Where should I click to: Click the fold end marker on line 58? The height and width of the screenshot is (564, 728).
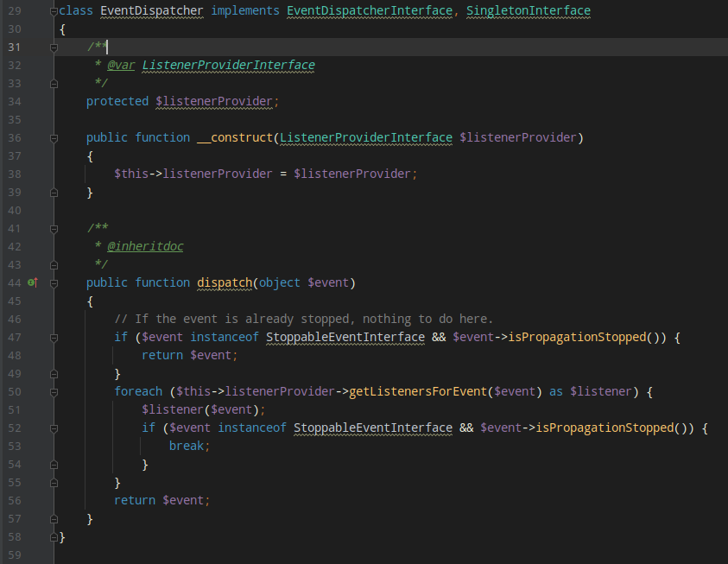tap(54, 537)
